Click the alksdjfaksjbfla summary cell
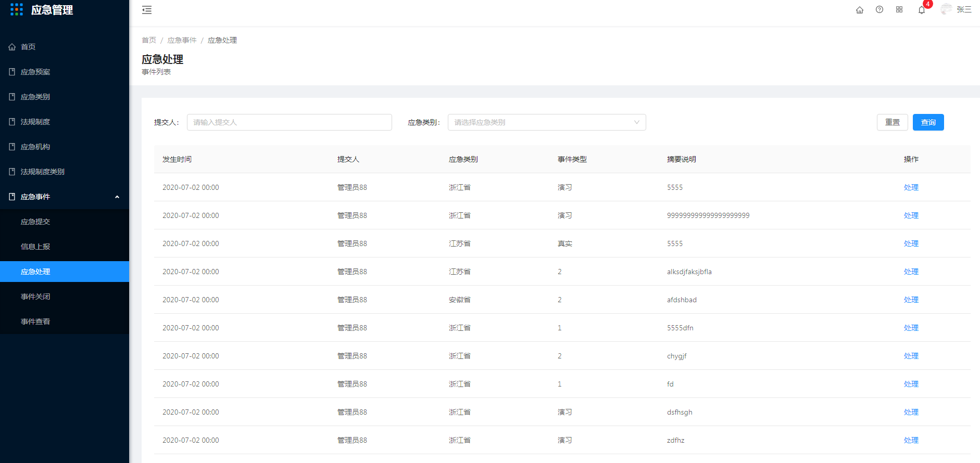Image resolution: width=980 pixels, height=463 pixels. coord(689,272)
